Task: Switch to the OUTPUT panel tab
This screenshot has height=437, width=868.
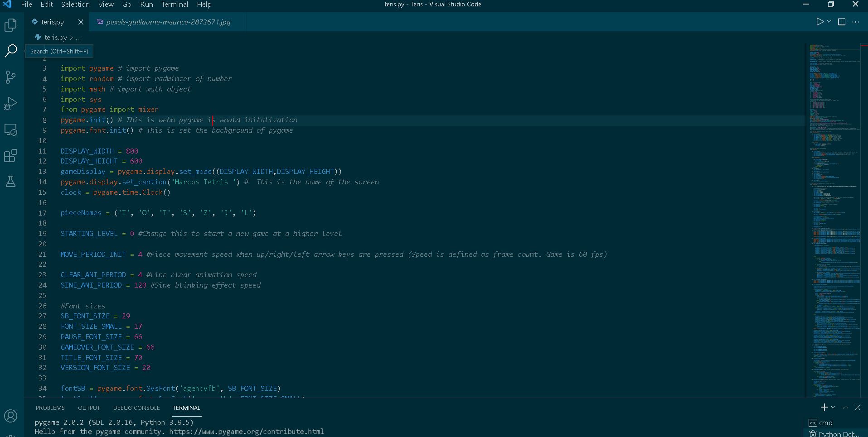Action: click(x=89, y=408)
